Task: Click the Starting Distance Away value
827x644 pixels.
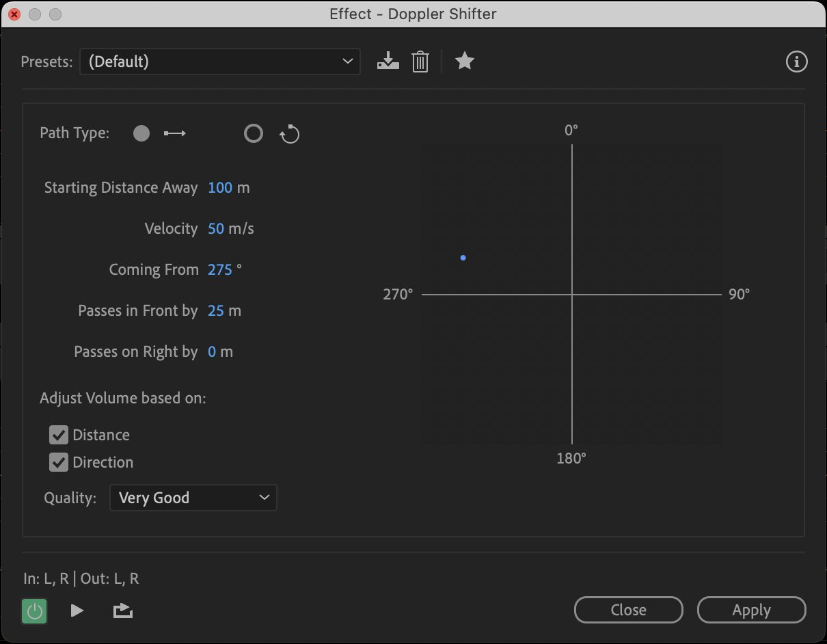Action: click(x=220, y=187)
